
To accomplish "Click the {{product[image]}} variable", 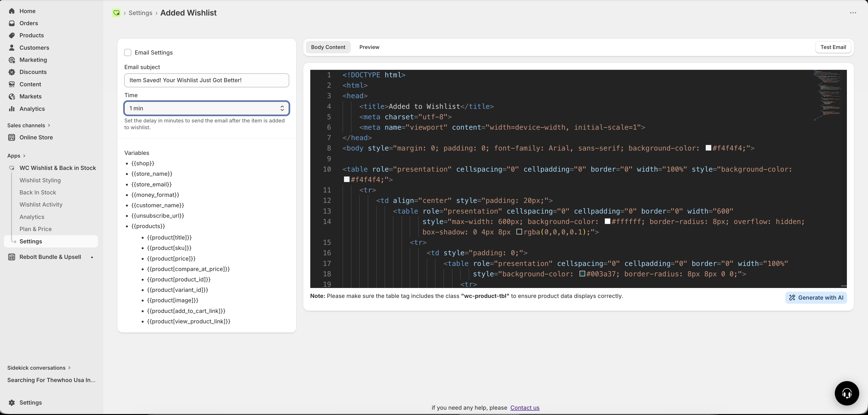I will pyautogui.click(x=172, y=300).
